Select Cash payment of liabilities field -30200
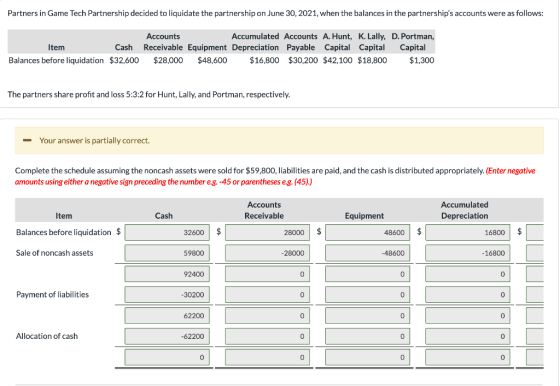Image resolution: width=560 pixels, height=386 pixels. 167,295
